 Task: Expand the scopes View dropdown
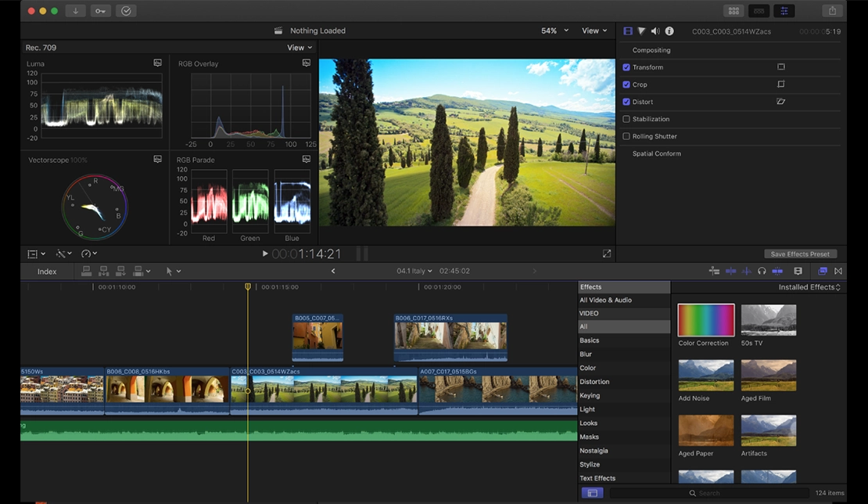pyautogui.click(x=299, y=48)
